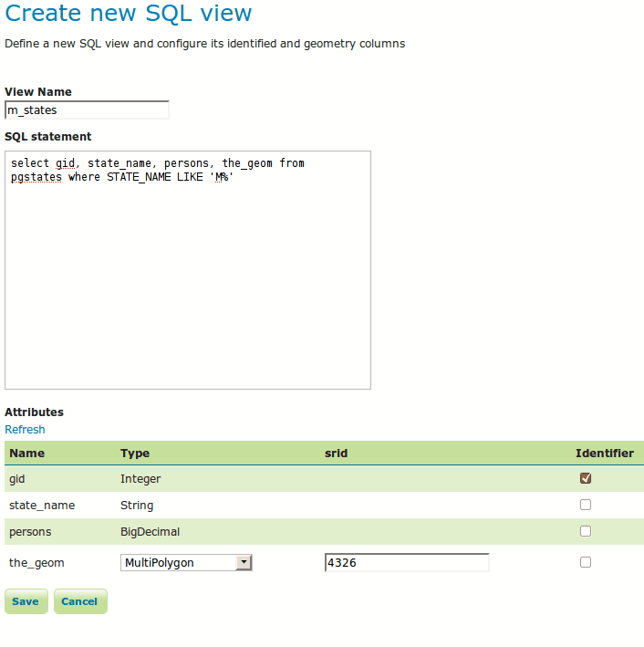Screen dimensions: 644x647
Task: Click the Type column header
Action: pyautogui.click(x=135, y=454)
